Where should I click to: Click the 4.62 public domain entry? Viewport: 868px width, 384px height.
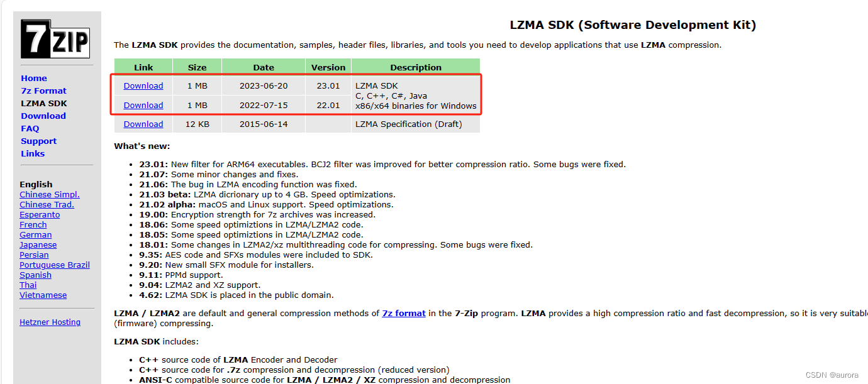point(236,295)
